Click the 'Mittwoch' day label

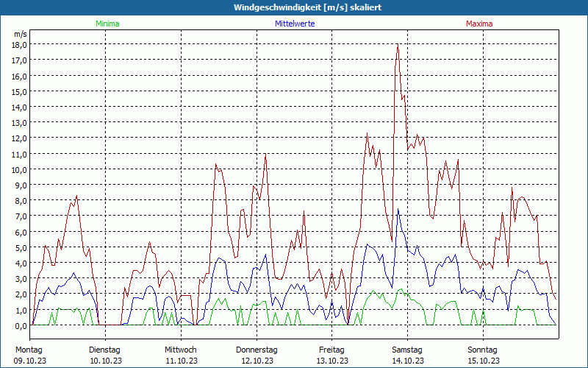click(181, 350)
